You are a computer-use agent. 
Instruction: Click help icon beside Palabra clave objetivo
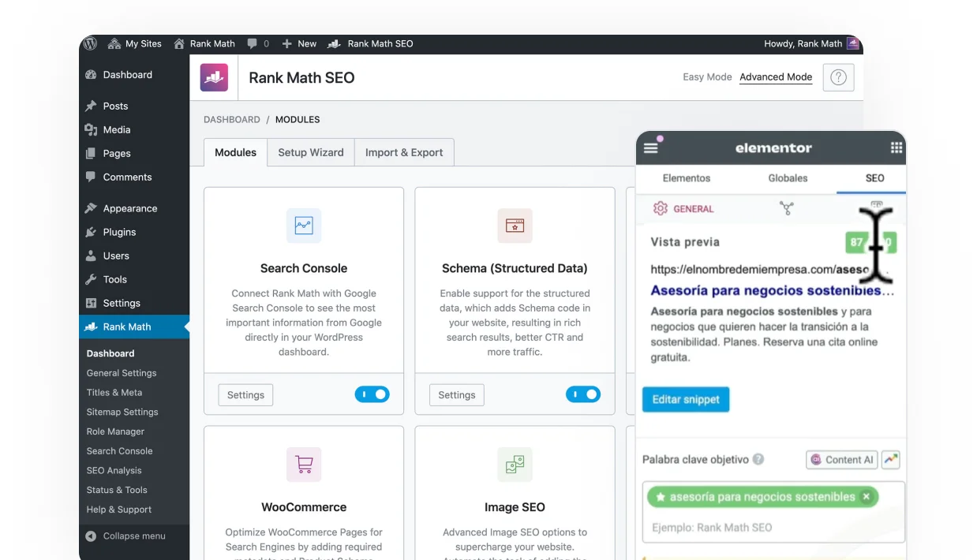[758, 459]
